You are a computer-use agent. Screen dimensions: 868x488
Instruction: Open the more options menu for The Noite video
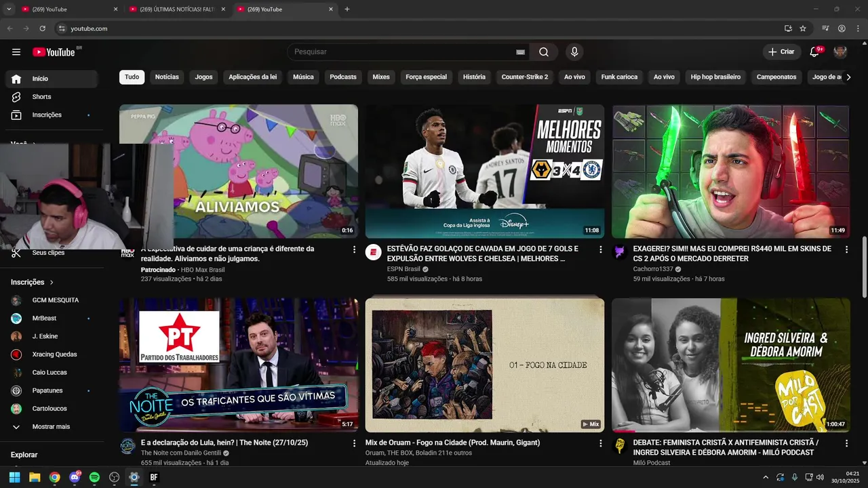pyautogui.click(x=354, y=443)
